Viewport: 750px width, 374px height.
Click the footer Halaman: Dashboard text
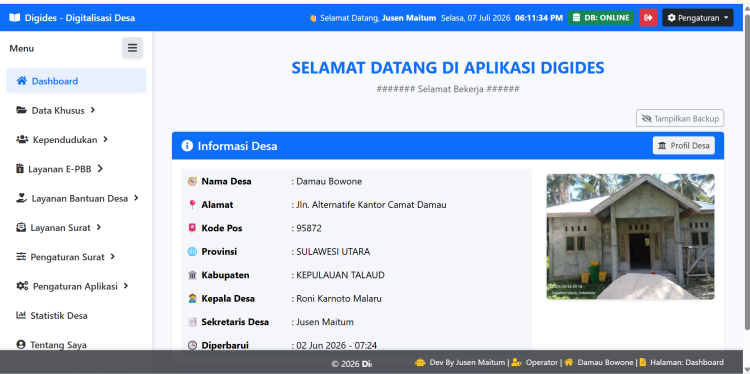pyautogui.click(x=687, y=363)
